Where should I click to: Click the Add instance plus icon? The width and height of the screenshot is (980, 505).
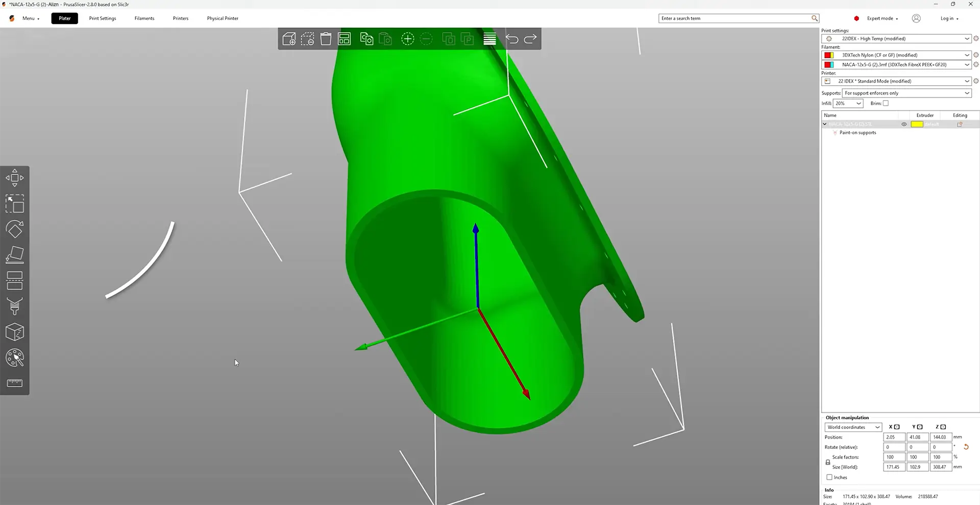[407, 39]
